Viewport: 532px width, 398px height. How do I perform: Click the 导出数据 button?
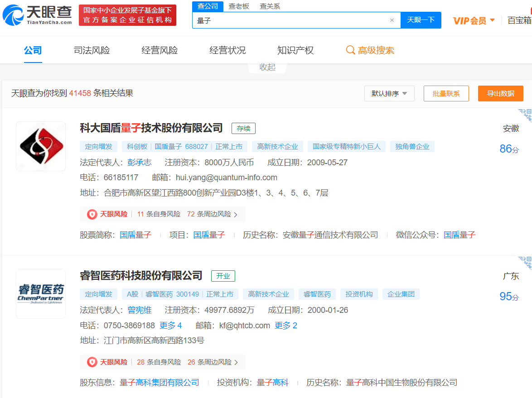coord(500,94)
